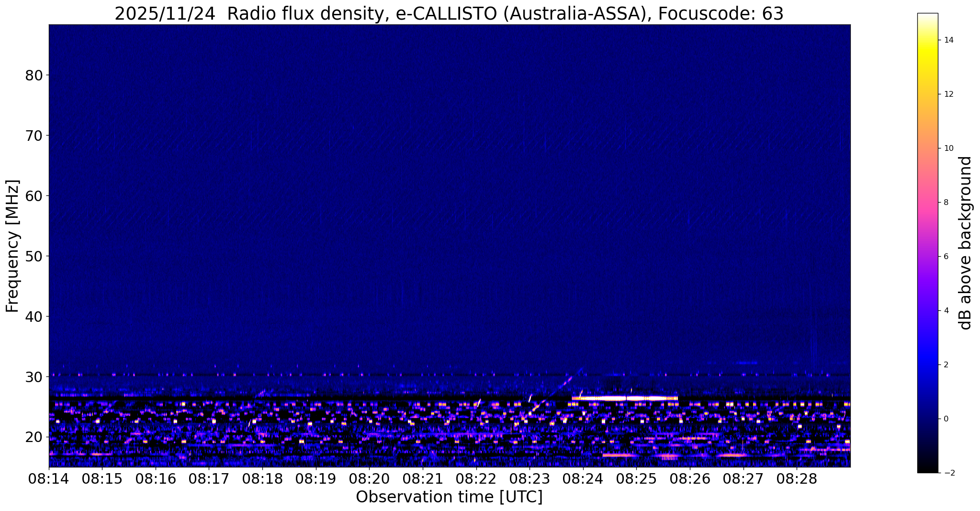
Task: Click the 14 dB colorbar tick label
Action: [948, 40]
